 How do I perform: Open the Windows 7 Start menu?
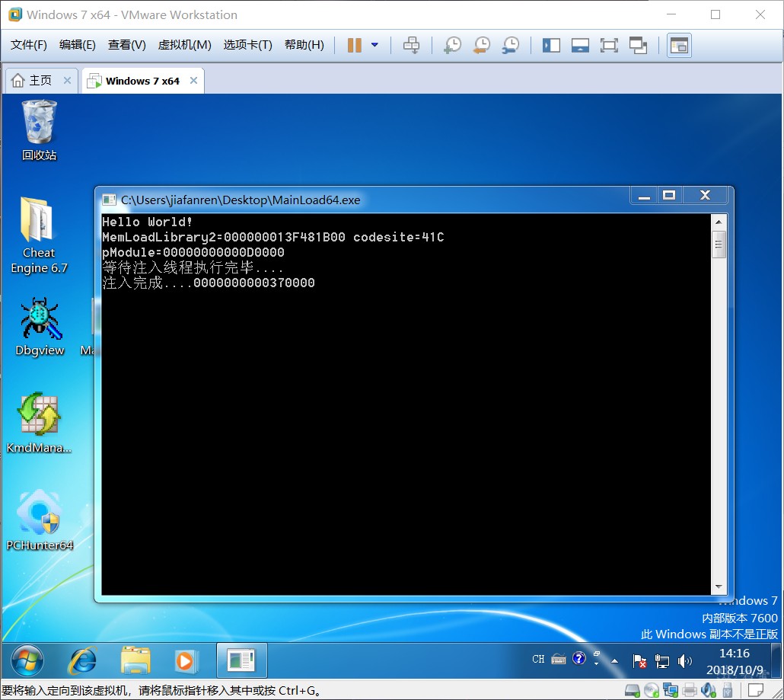click(x=27, y=660)
